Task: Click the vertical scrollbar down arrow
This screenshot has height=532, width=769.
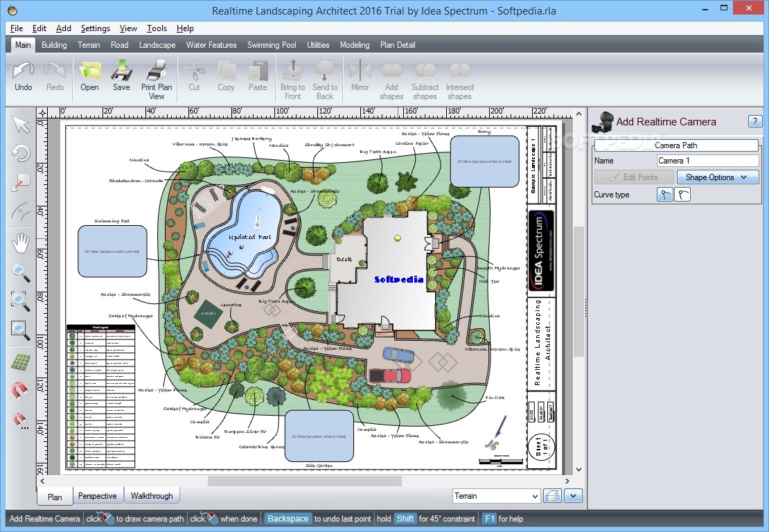Action: pyautogui.click(x=578, y=470)
